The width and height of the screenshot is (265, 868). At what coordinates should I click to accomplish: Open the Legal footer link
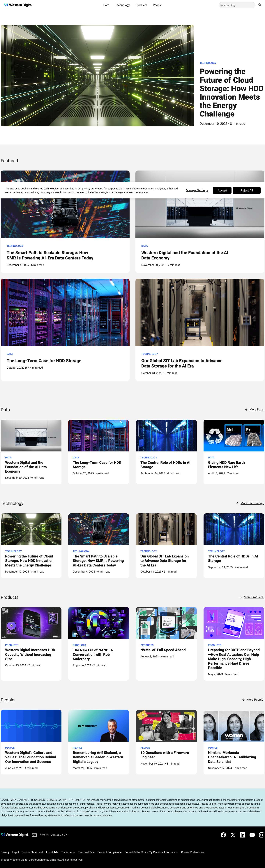[15, 852]
